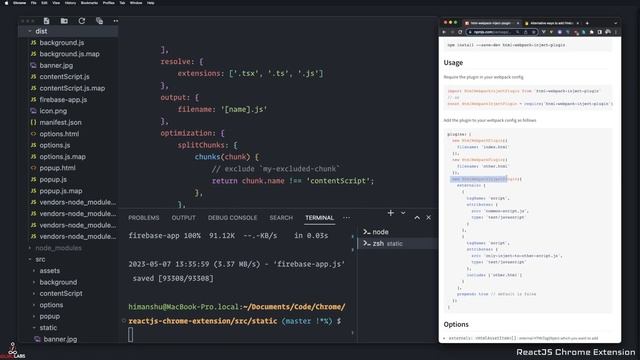Open background.js in dist
The height and width of the screenshot is (360, 640).
coord(68,42)
